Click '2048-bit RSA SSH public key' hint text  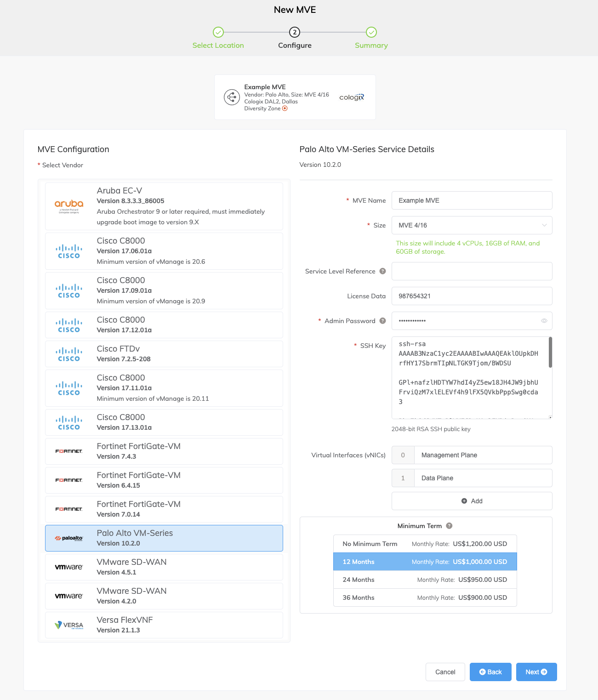[431, 429]
